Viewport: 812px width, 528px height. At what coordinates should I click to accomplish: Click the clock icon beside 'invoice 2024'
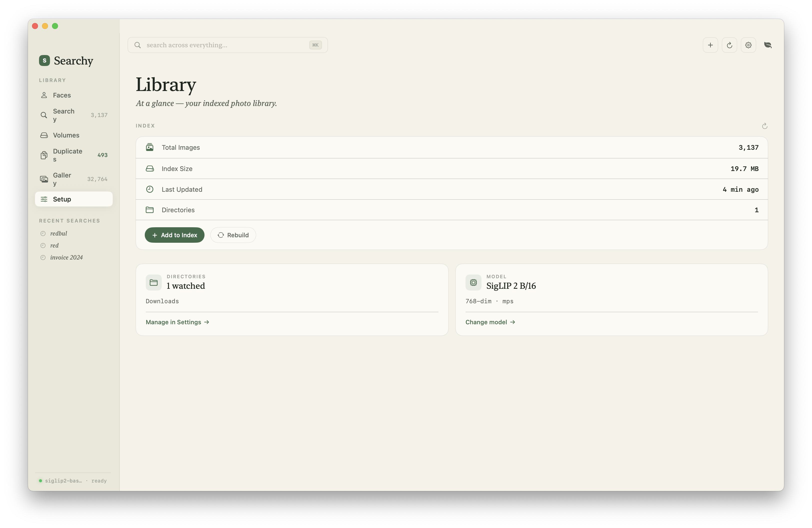point(43,257)
